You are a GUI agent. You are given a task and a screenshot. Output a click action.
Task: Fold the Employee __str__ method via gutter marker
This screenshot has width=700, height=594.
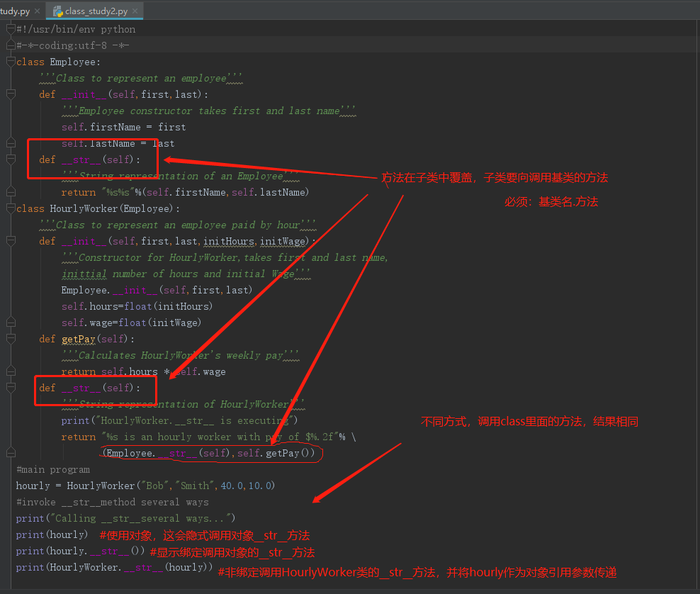click(x=11, y=159)
